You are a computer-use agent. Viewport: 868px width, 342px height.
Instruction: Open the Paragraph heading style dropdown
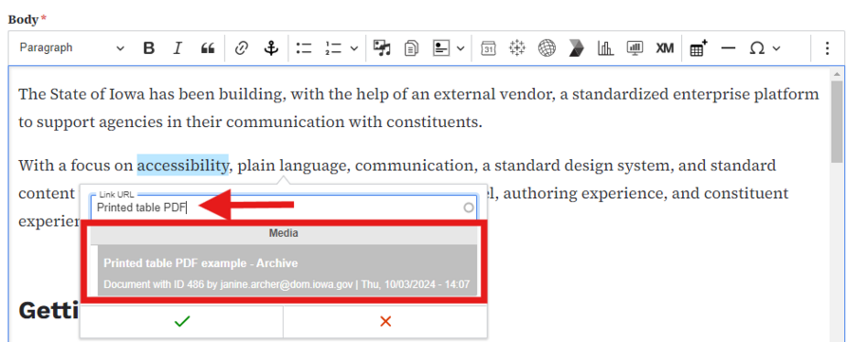[x=72, y=48]
